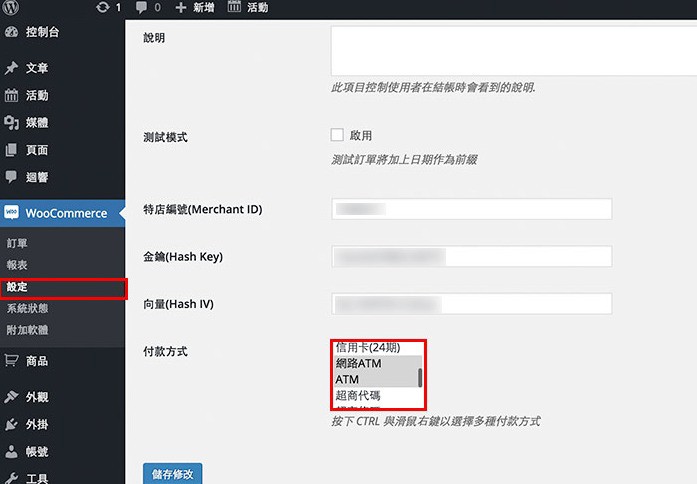The height and width of the screenshot is (484, 697).
Task: Click the Hash Key input field
Action: coord(472,256)
